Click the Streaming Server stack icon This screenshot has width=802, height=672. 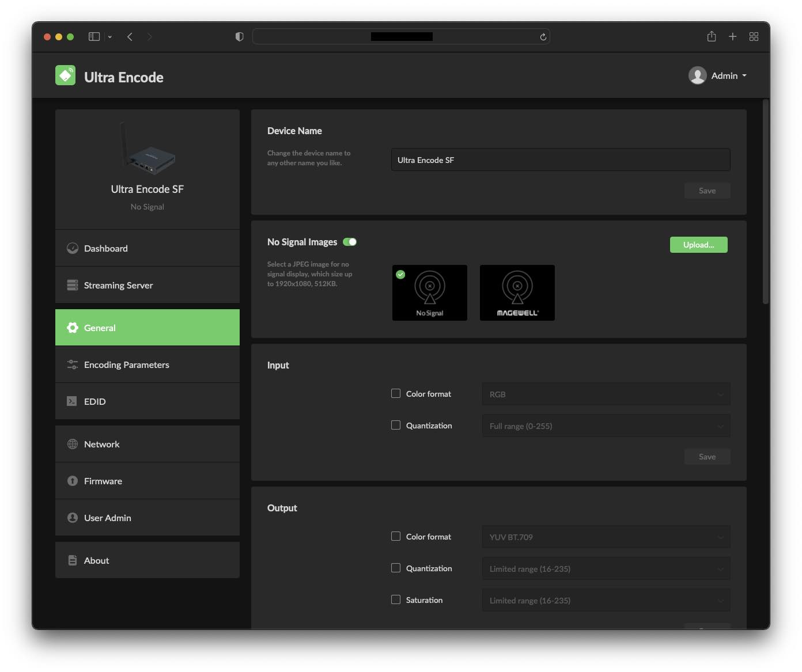(x=73, y=285)
